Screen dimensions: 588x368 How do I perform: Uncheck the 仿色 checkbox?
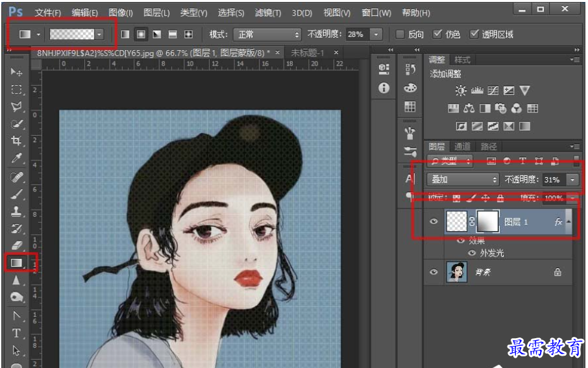coord(437,34)
